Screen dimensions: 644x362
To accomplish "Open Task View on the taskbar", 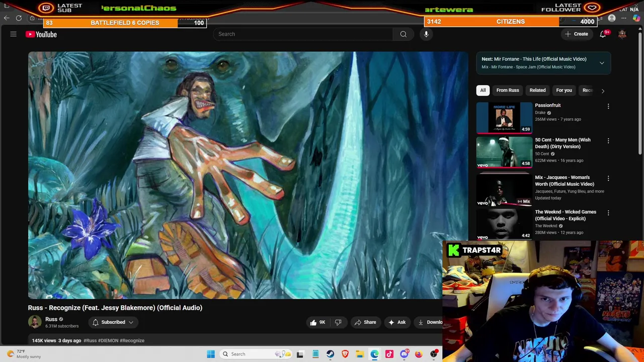I will (300, 354).
